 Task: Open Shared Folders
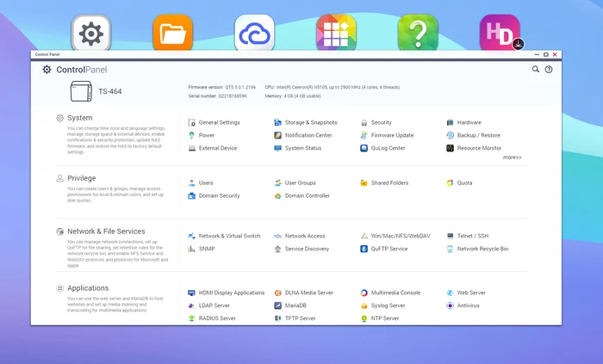(x=384, y=182)
